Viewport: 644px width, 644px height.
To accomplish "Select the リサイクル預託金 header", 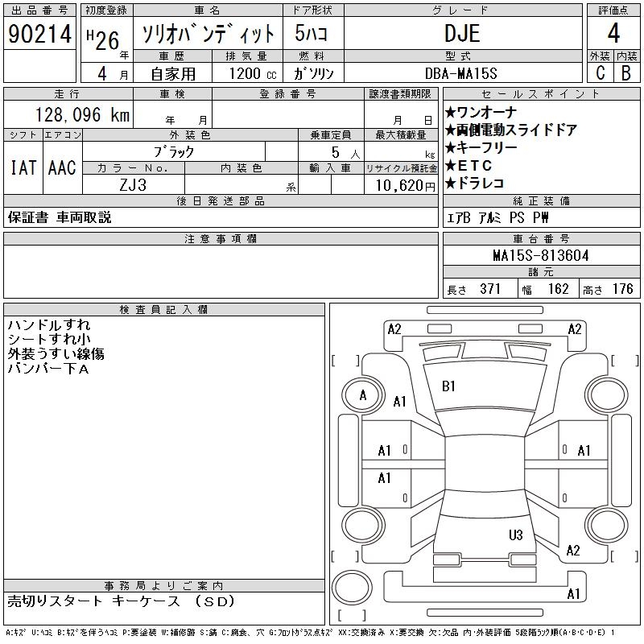I will [x=401, y=168].
